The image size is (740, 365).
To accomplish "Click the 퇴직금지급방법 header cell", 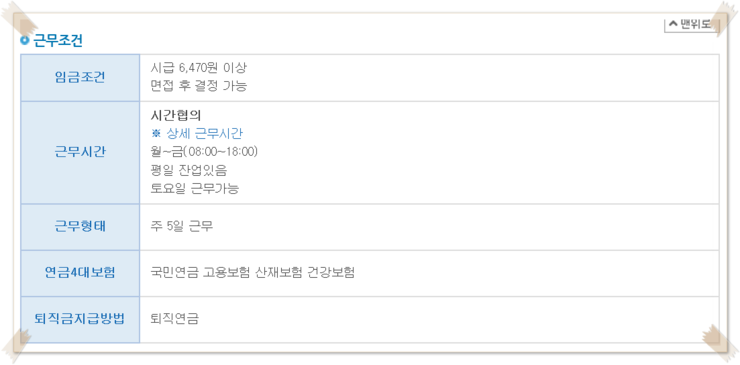I will point(80,319).
